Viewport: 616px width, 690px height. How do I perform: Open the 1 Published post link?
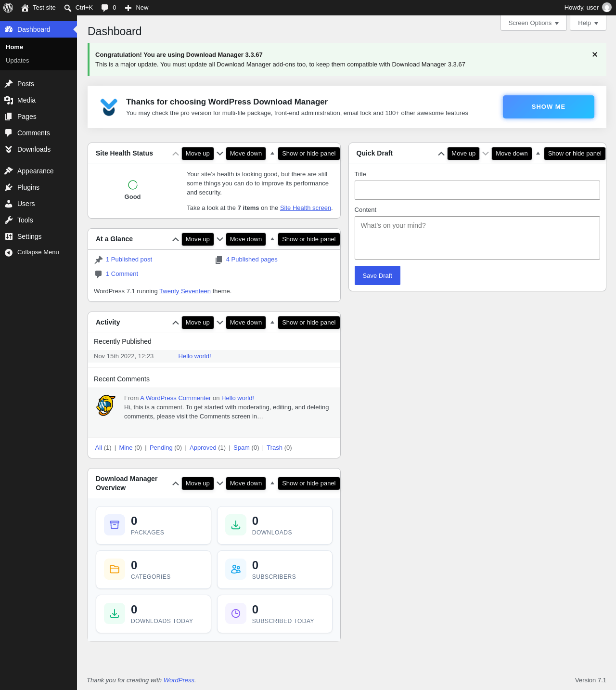[x=129, y=260]
